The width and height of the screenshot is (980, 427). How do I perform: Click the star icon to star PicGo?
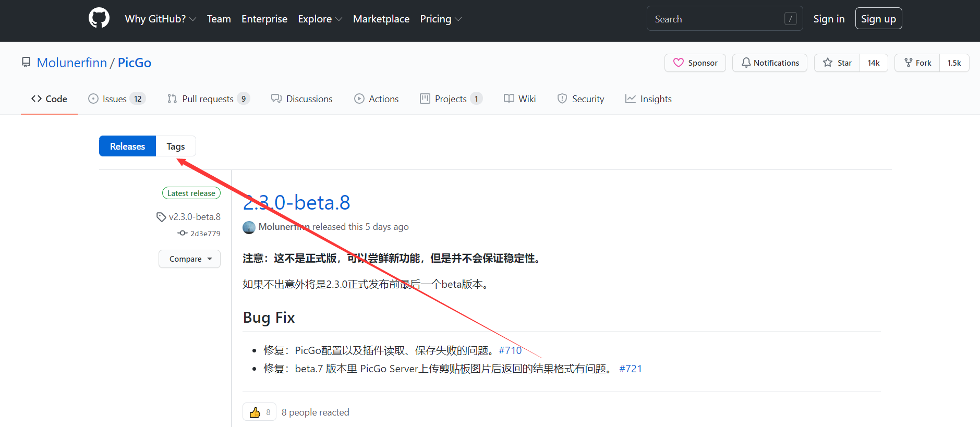coord(828,63)
